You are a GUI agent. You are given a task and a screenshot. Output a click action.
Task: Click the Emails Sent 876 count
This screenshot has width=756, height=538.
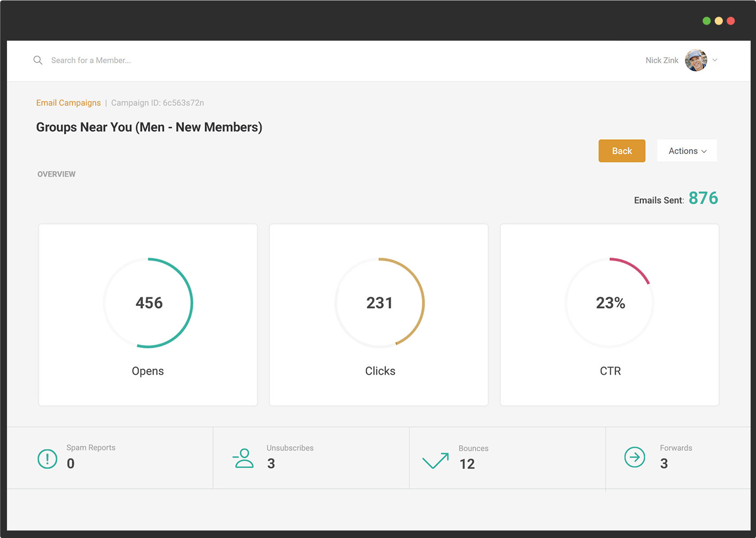click(x=703, y=198)
